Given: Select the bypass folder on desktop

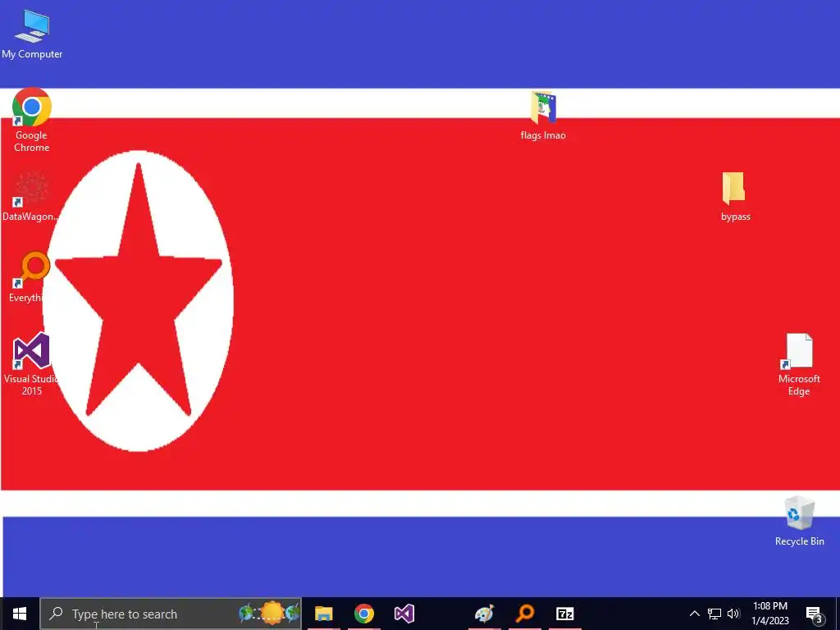Looking at the screenshot, I should pyautogui.click(x=735, y=197).
